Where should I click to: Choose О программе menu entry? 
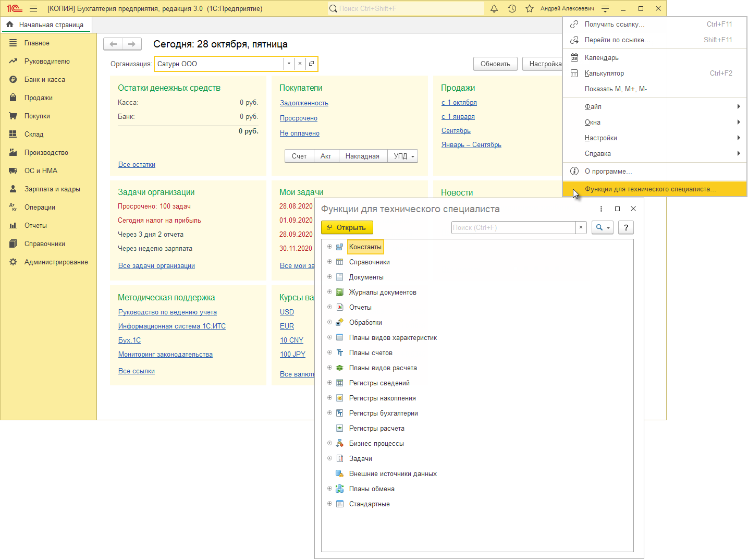click(x=655, y=171)
